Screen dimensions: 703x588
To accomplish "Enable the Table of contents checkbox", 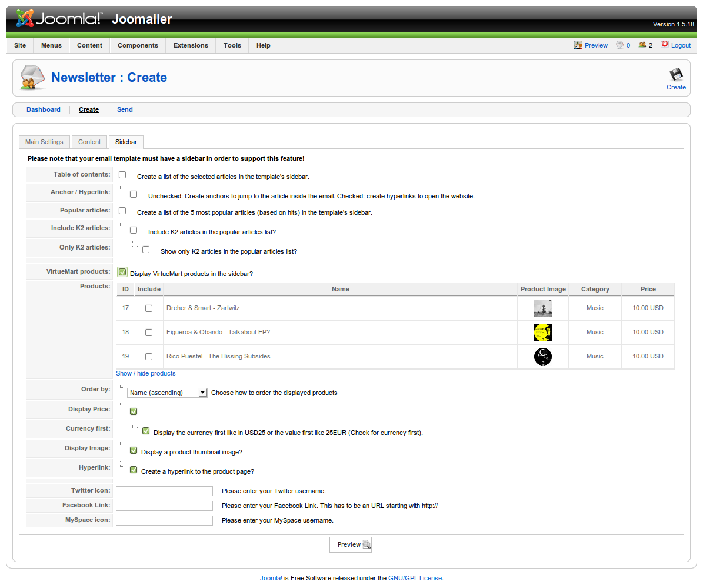I will tap(122, 175).
